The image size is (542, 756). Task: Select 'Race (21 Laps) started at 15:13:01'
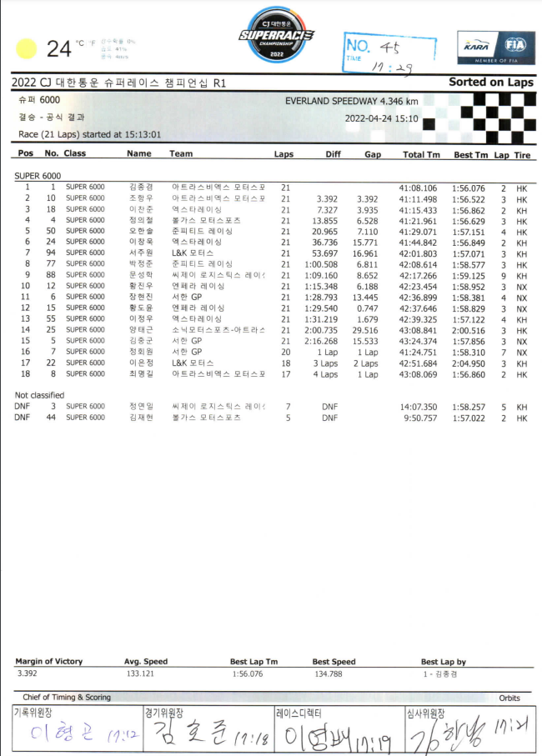pos(90,134)
